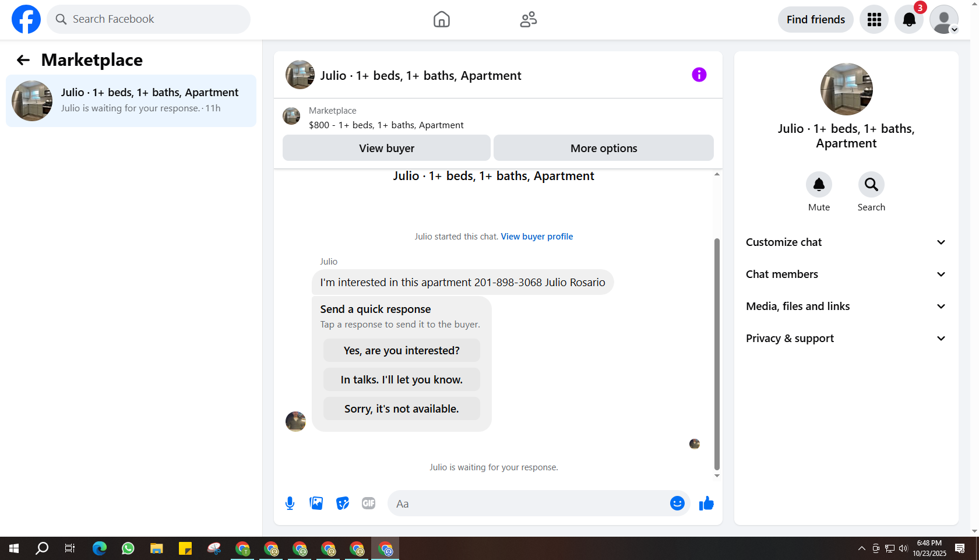Open the emoji picker in message box
Screen dimensions: 979x560
[x=677, y=503]
